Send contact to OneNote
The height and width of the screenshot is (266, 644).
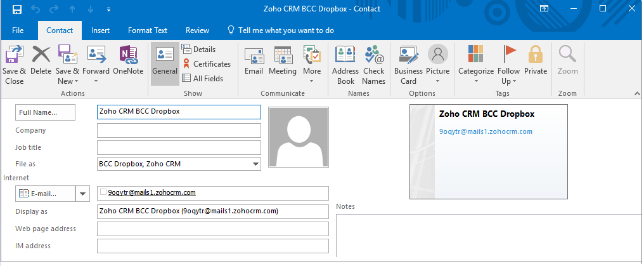tap(128, 61)
